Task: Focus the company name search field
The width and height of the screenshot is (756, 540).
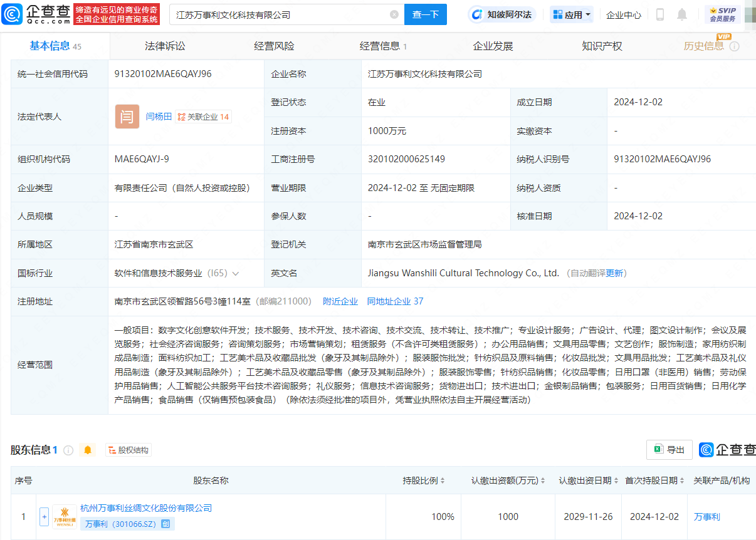Action: (281, 14)
